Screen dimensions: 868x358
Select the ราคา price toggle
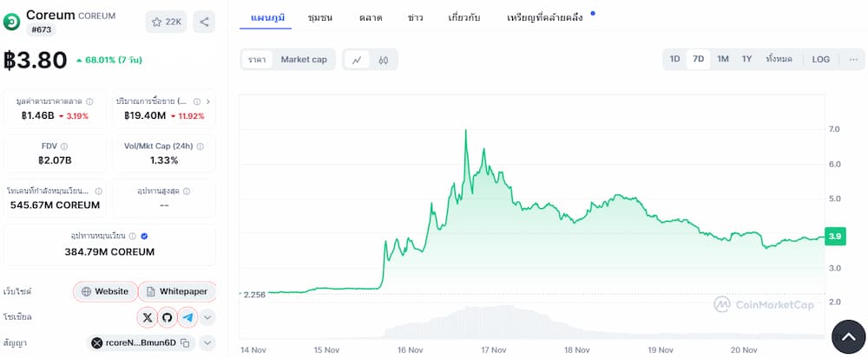tap(258, 60)
